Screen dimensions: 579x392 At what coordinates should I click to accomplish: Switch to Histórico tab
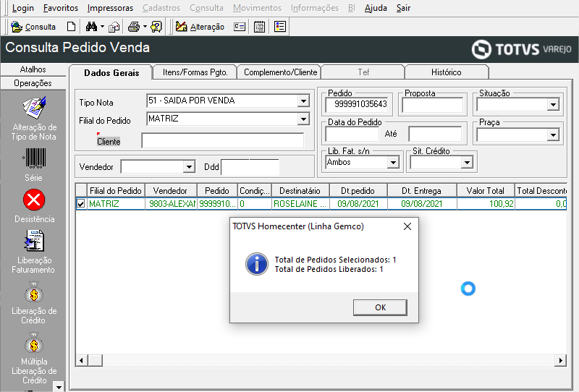pos(446,72)
